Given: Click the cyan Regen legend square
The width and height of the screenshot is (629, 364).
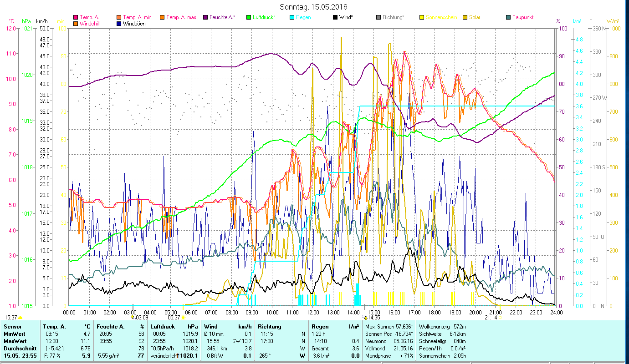Looking at the screenshot, I should pyautogui.click(x=291, y=18).
